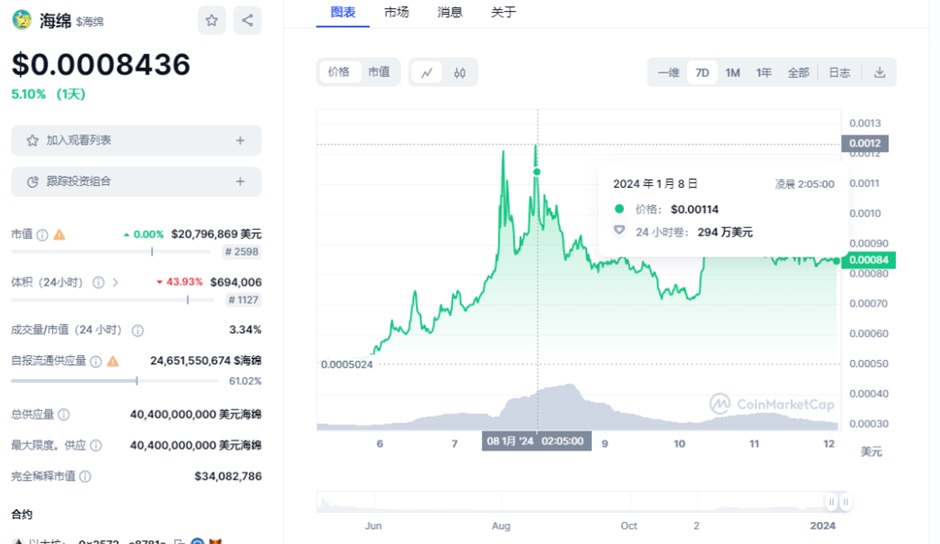Toggle the chart to 价格 view
Screen dimensions: 940x544
coord(339,72)
